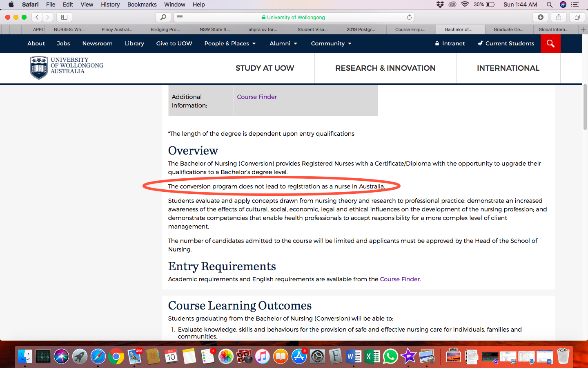
Task: Click the show all tabs icon
Action: pyautogui.click(x=577, y=17)
